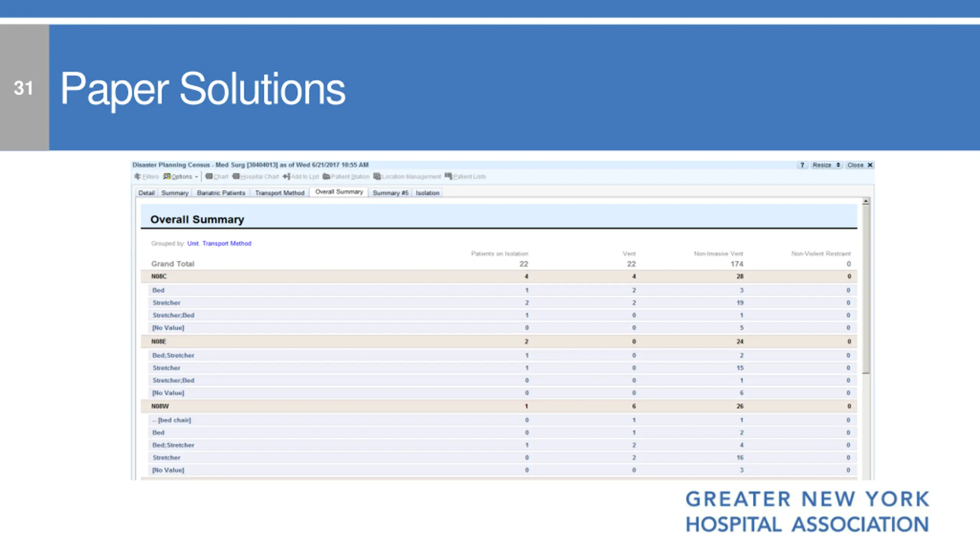Close the Disaster Planning Census window

pos(860,165)
